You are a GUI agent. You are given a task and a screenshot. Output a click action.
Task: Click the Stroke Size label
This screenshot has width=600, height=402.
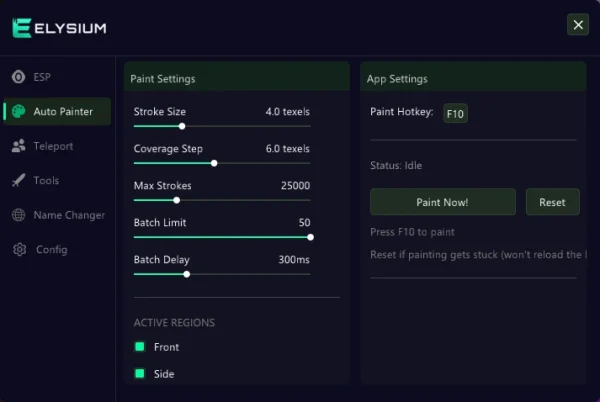coord(160,112)
